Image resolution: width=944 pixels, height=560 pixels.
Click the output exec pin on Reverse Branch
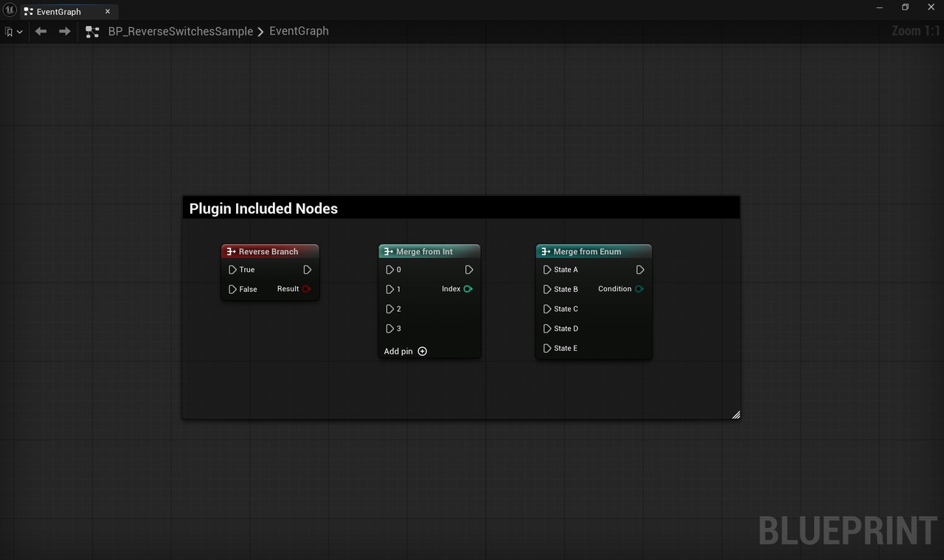click(x=308, y=270)
